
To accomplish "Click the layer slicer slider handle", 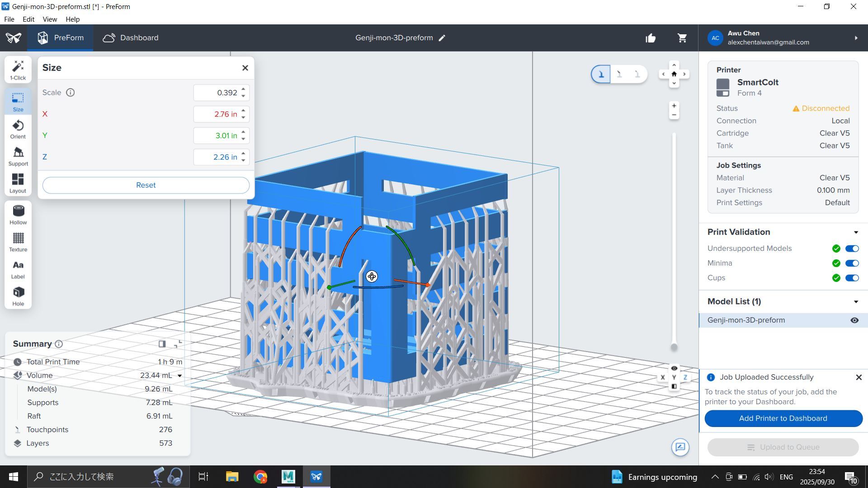I will tap(674, 347).
